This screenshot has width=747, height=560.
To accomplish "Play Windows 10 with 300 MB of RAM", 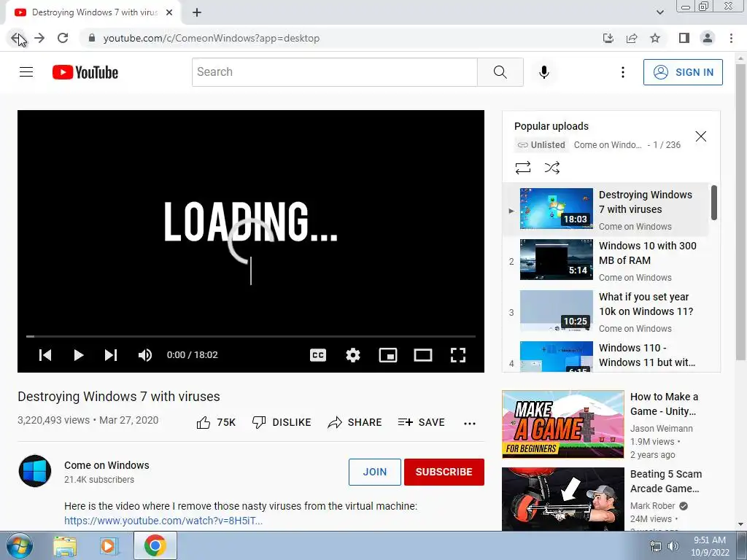I will coord(606,260).
